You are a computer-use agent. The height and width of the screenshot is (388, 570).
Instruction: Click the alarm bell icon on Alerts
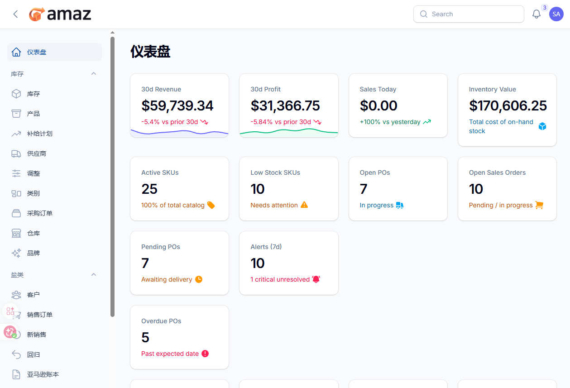pos(316,279)
